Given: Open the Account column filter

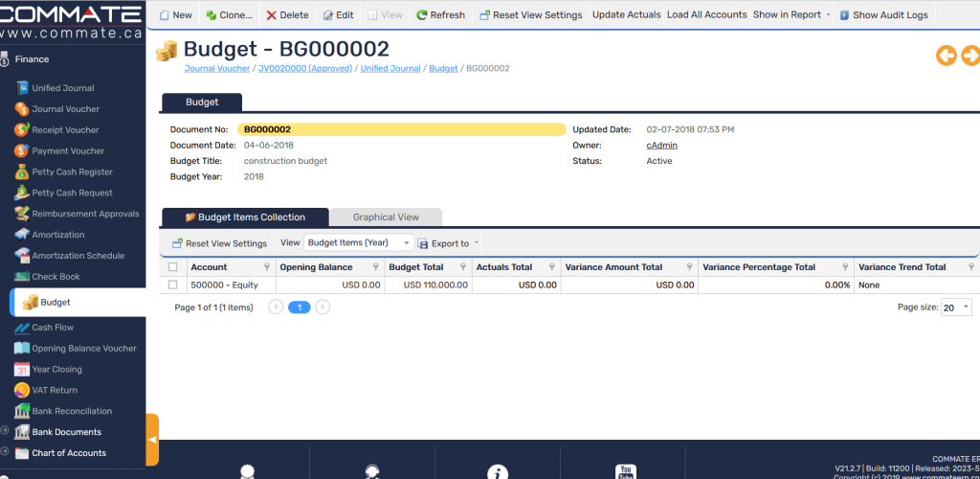Looking at the screenshot, I should pos(267,267).
